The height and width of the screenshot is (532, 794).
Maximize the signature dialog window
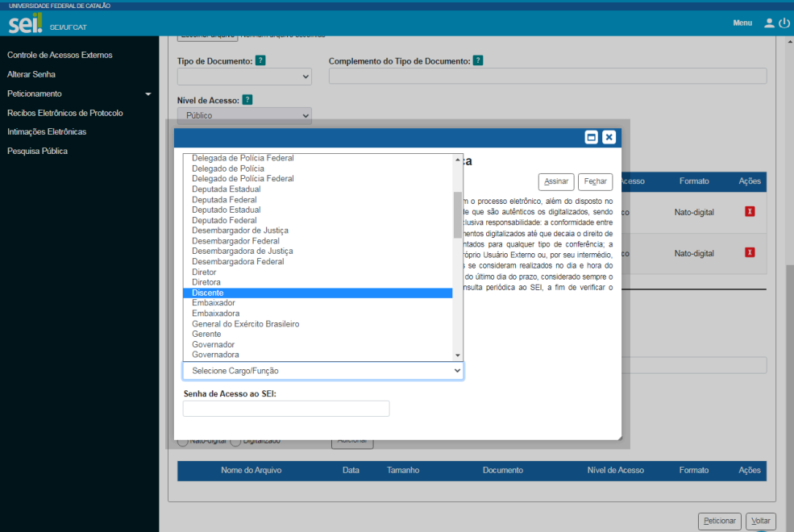pyautogui.click(x=591, y=137)
